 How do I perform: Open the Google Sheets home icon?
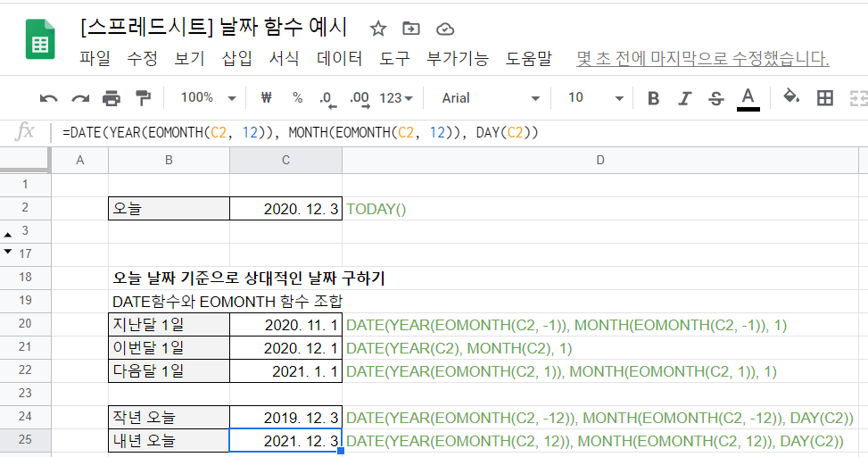click(x=41, y=42)
